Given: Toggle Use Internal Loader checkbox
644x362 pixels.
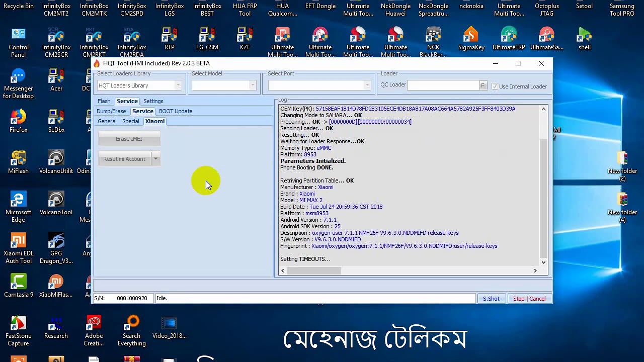Looking at the screenshot, I should point(495,86).
